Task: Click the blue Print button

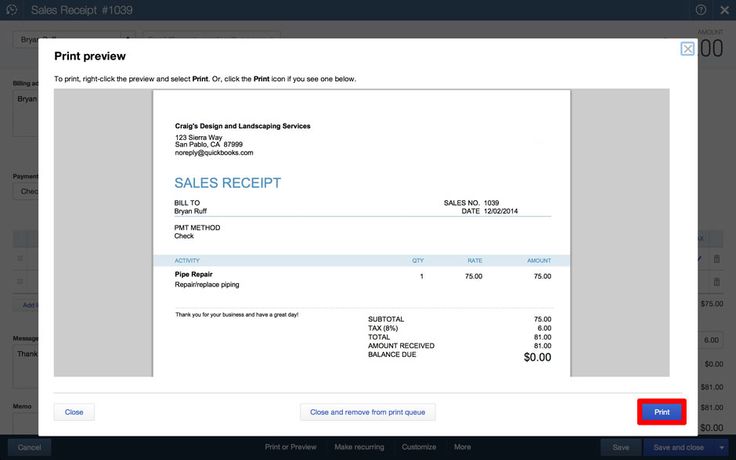Action: [662, 412]
